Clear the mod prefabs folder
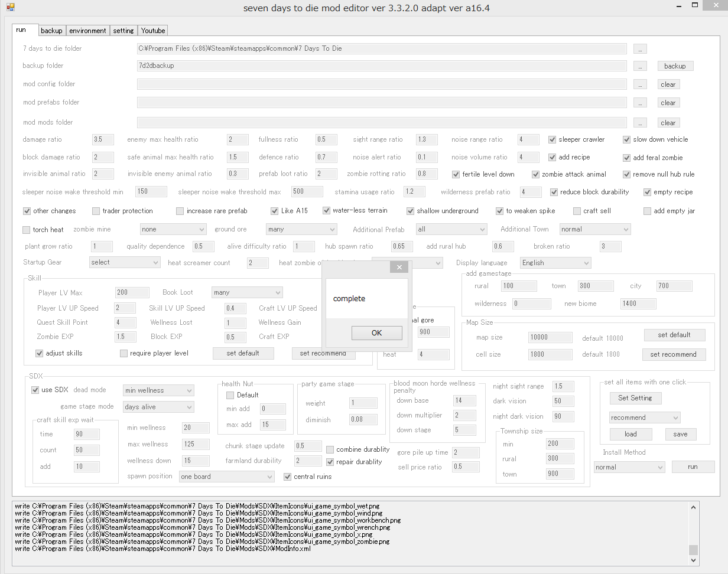 (x=668, y=103)
